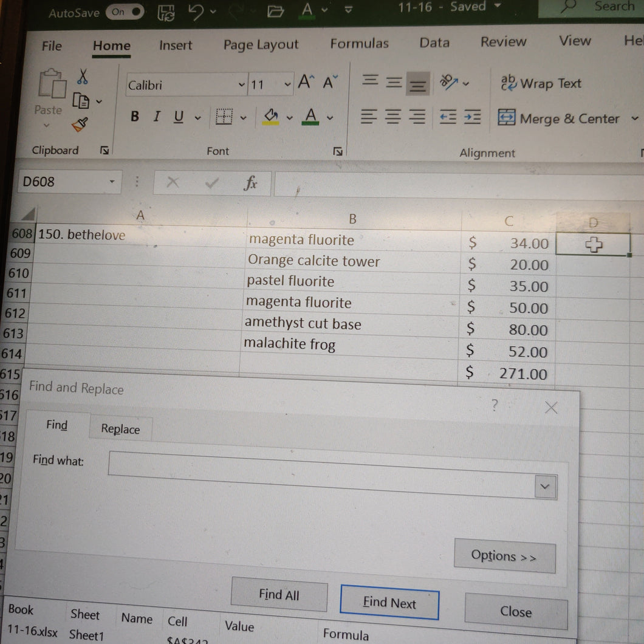
Task: Switch to the Formulas tab
Action: point(360,44)
